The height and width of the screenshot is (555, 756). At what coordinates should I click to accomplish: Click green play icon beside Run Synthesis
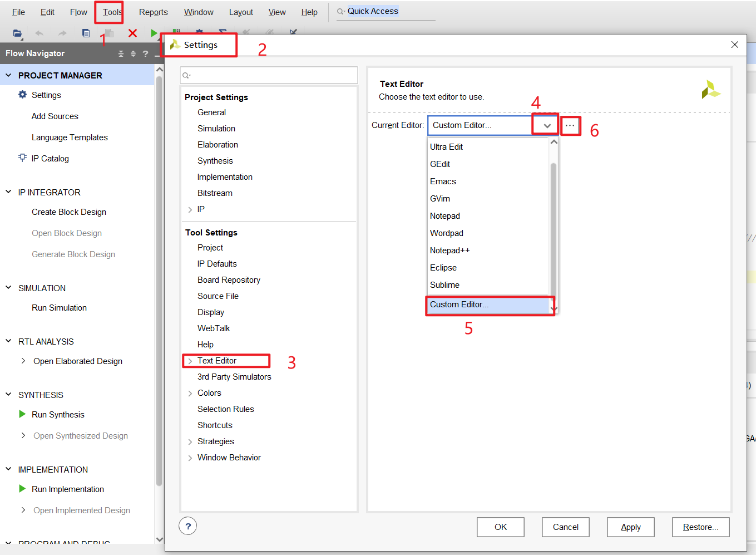coord(22,414)
